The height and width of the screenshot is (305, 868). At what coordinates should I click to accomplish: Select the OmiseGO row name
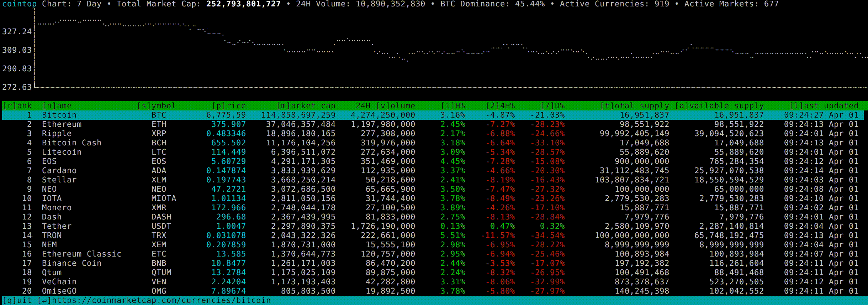click(x=59, y=291)
